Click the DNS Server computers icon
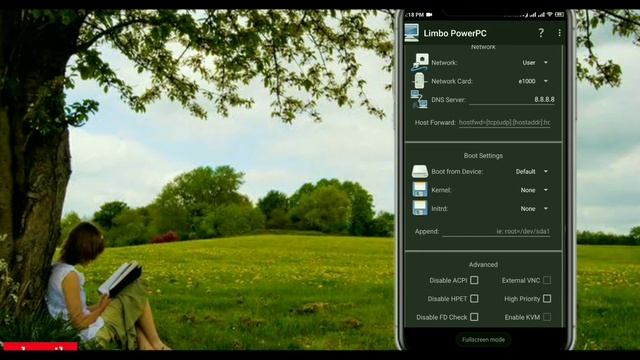Viewport: 640px width, 360px height. (419, 99)
